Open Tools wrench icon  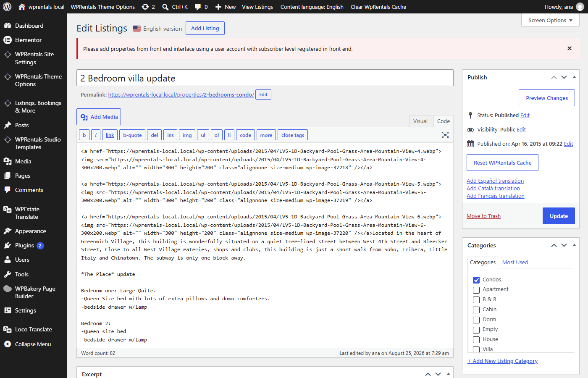tap(8, 274)
